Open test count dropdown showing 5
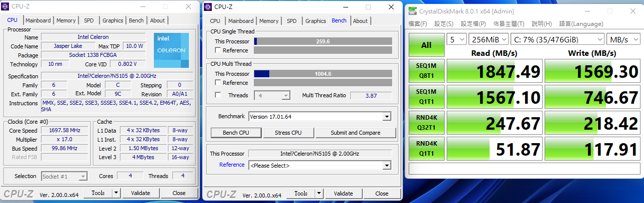The height and width of the screenshot is (203, 644). coord(456,39)
